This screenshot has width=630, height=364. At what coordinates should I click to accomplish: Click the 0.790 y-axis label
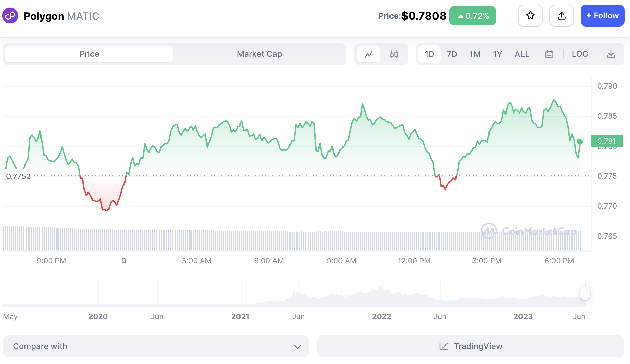(x=607, y=86)
